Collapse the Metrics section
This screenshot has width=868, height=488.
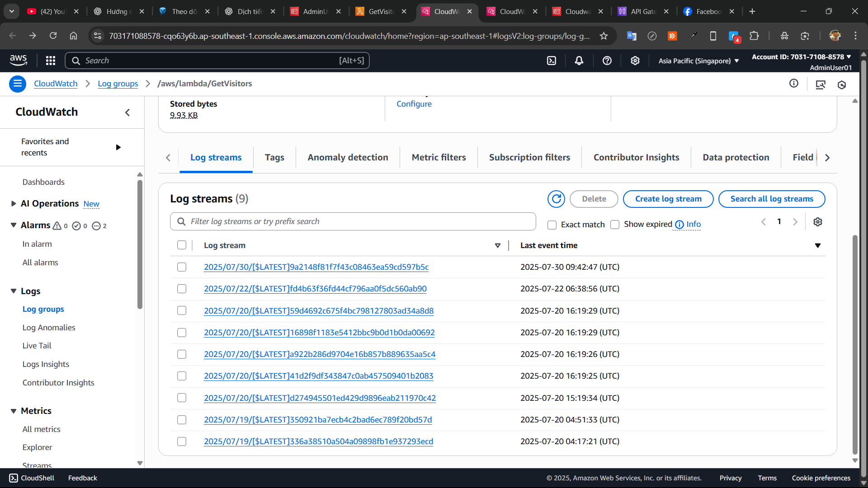coord(14,411)
